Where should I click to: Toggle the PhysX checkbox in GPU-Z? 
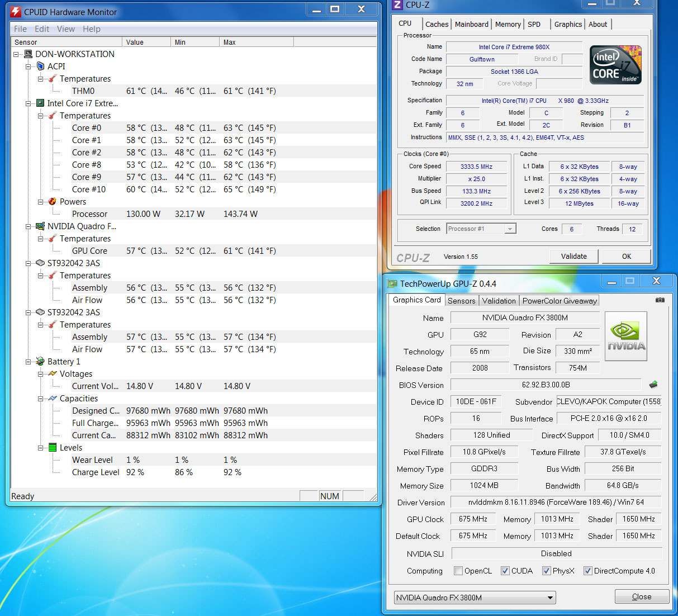click(x=547, y=571)
